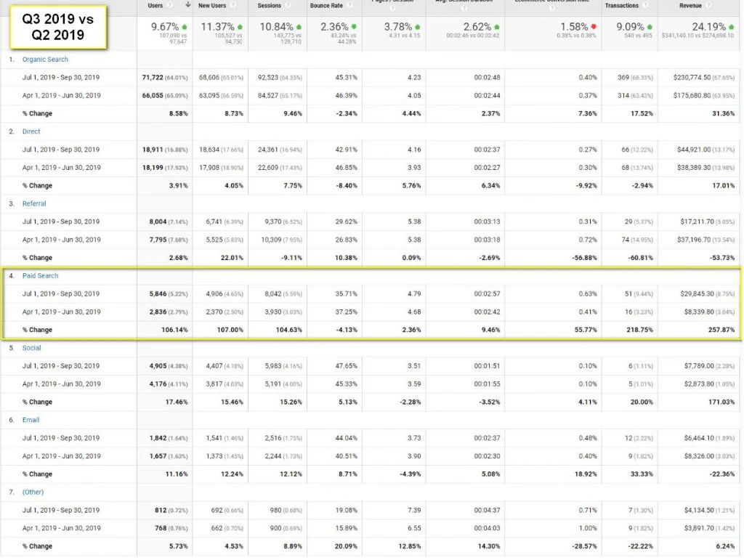
Task: Select the 10.84% total Sessions change
Action: click(276, 27)
